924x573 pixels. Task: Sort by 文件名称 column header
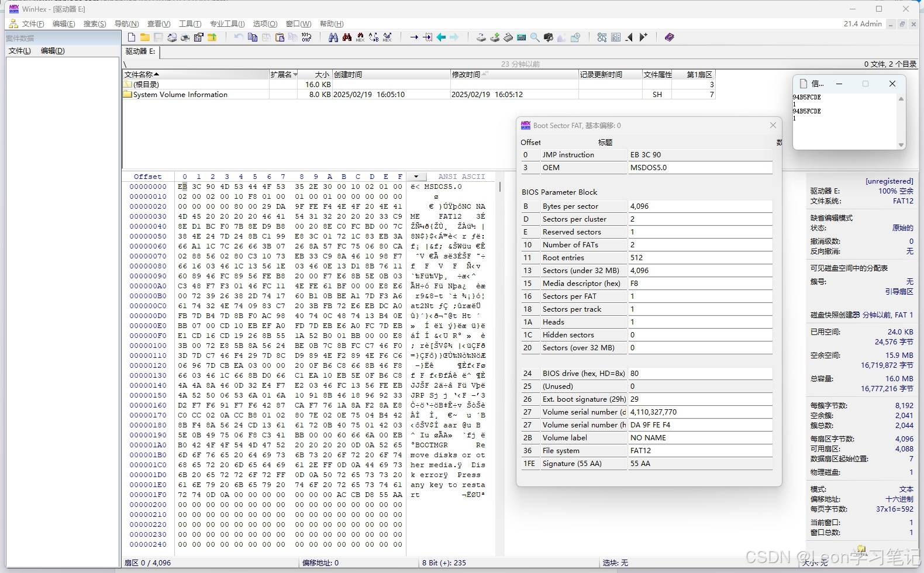point(196,75)
